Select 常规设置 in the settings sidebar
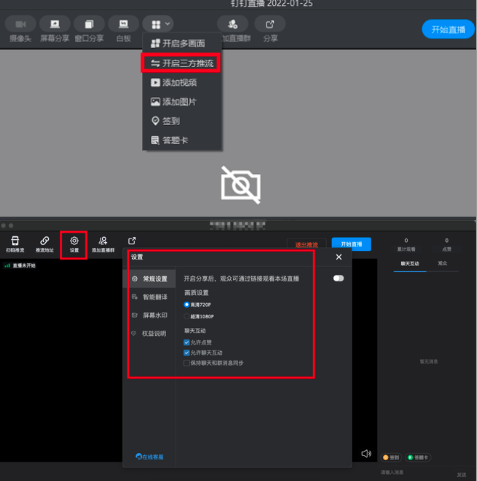Screen dimensions: 477x481 tap(149, 279)
